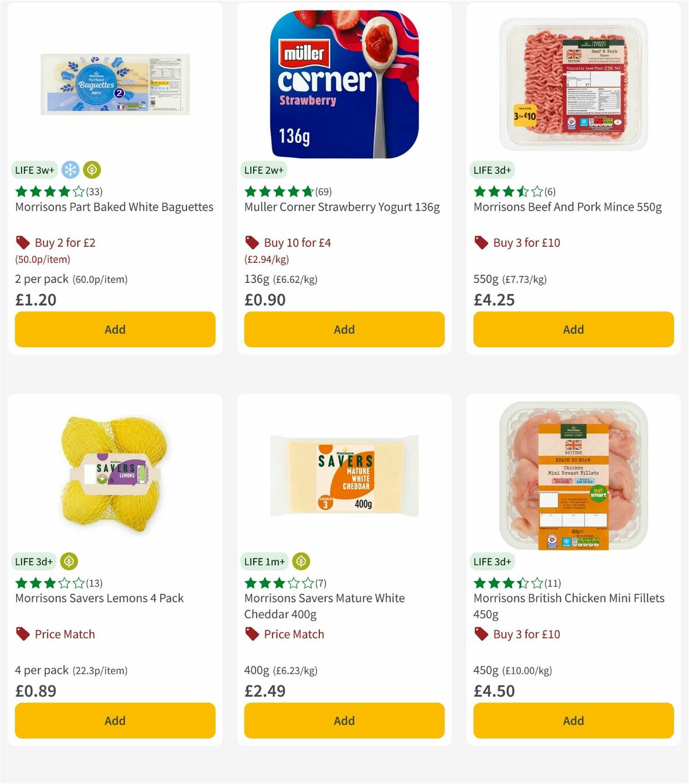This screenshot has width=689, height=784.
Task: Expand the LIFE 2w+ badge on the yogurt
Action: [263, 170]
